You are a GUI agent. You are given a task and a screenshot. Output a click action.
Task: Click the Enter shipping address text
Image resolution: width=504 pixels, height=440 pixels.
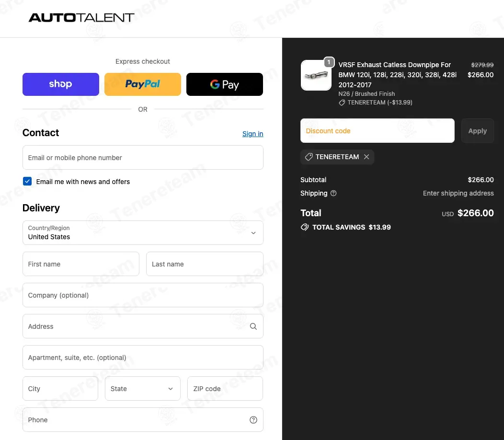click(458, 193)
